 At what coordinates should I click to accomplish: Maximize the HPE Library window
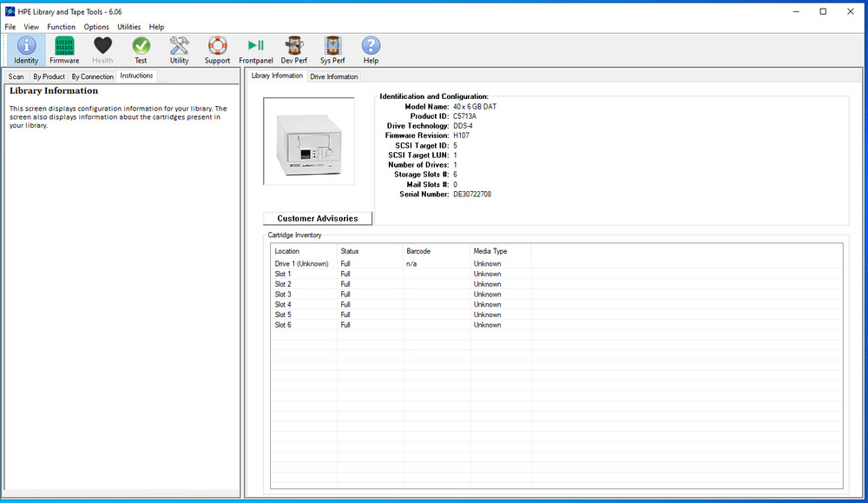click(823, 11)
